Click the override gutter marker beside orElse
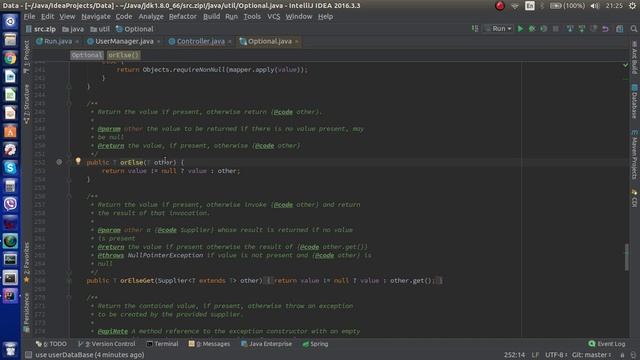The width and height of the screenshot is (640, 360). click(59, 162)
